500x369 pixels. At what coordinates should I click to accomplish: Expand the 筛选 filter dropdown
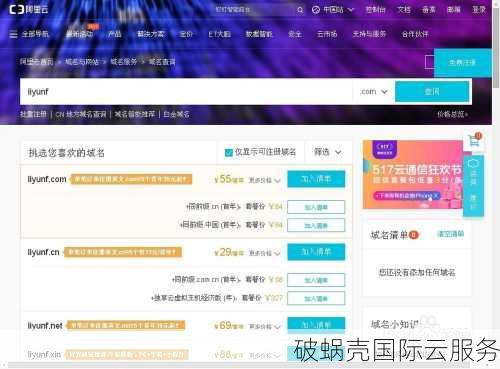328,152
